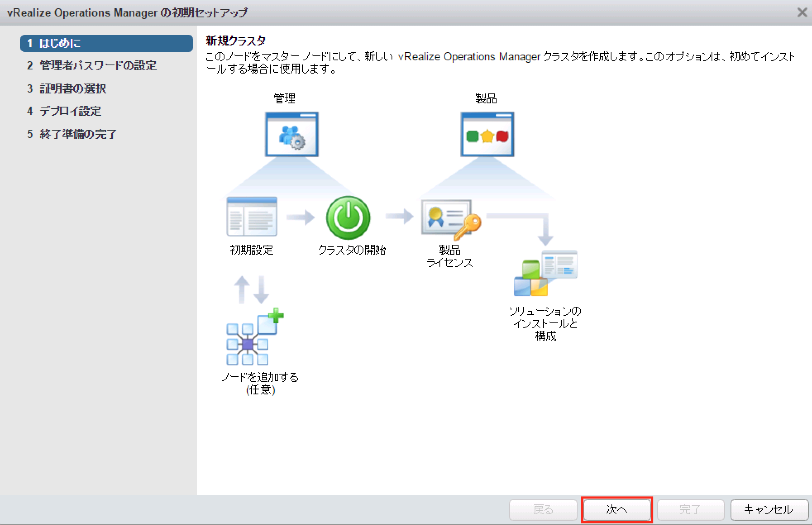Click the 新規クラスタ heading text
Screen dimensions: 812x525
[x=235, y=41]
